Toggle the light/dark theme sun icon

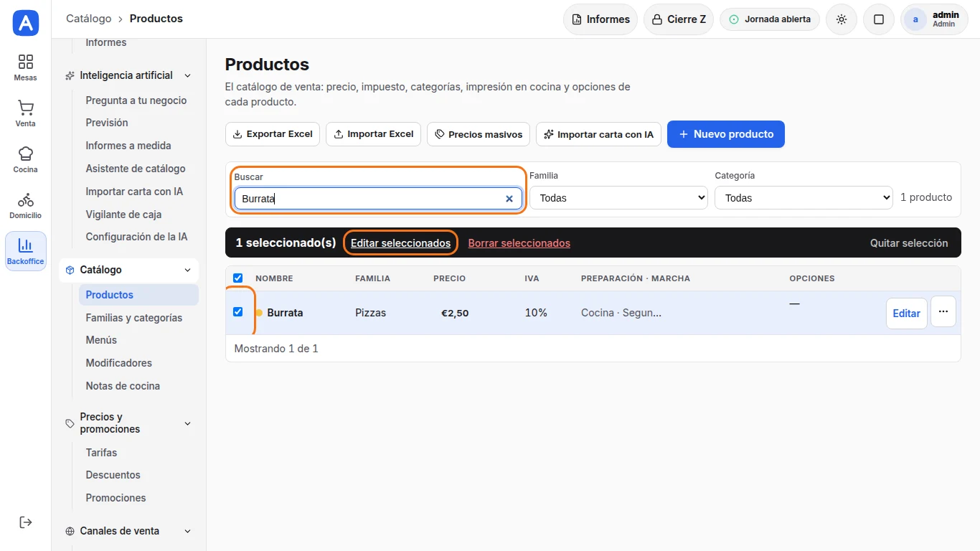pos(842,19)
